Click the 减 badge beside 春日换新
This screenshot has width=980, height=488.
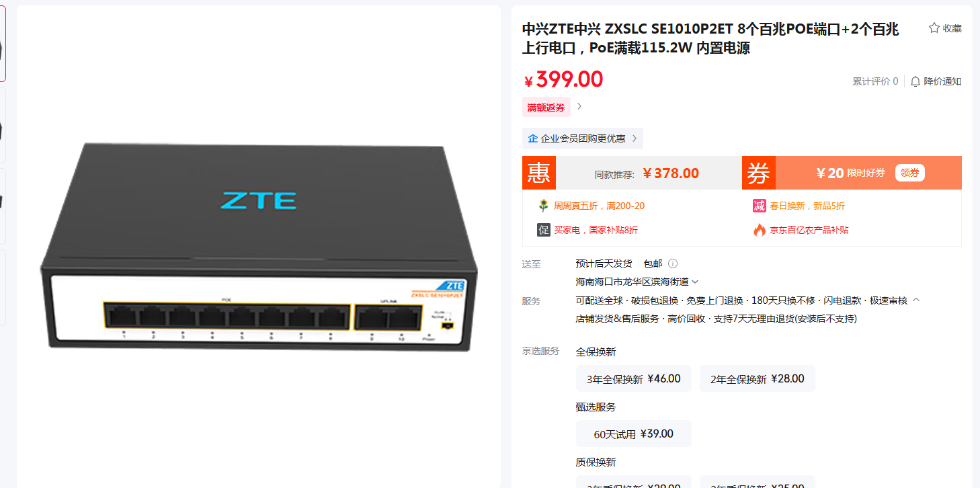[x=760, y=206]
